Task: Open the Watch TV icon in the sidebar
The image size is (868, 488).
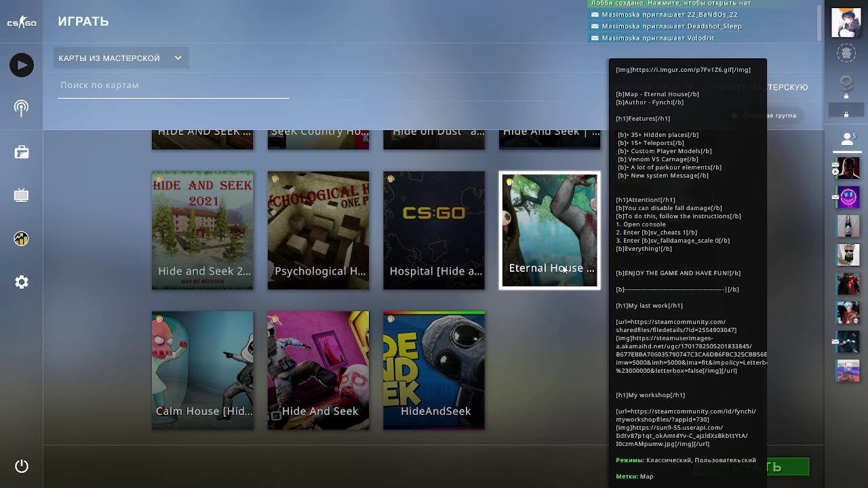Action: (22, 195)
